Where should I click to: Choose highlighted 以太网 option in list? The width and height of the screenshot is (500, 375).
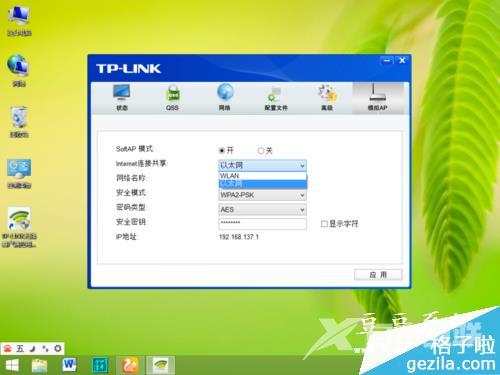[x=262, y=184]
